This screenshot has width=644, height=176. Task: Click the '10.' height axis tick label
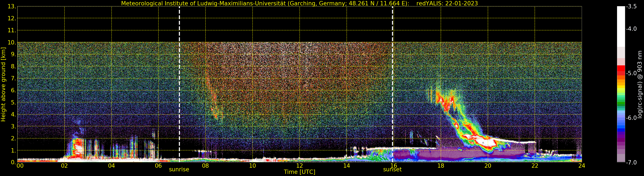coord(12,43)
